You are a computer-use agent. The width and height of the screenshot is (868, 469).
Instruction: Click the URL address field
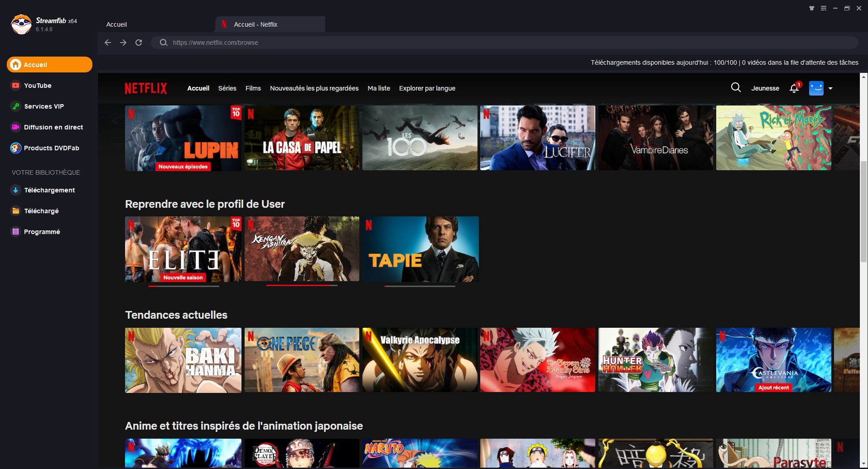[x=504, y=43]
